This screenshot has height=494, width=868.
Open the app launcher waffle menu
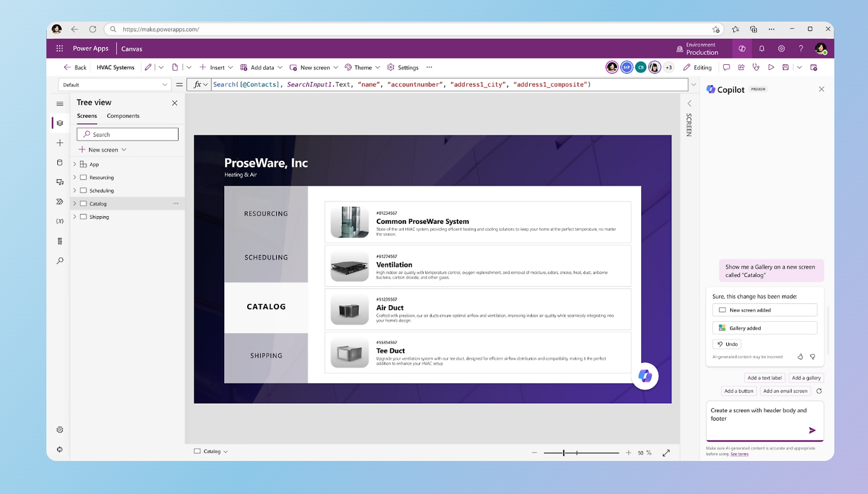pos(60,48)
